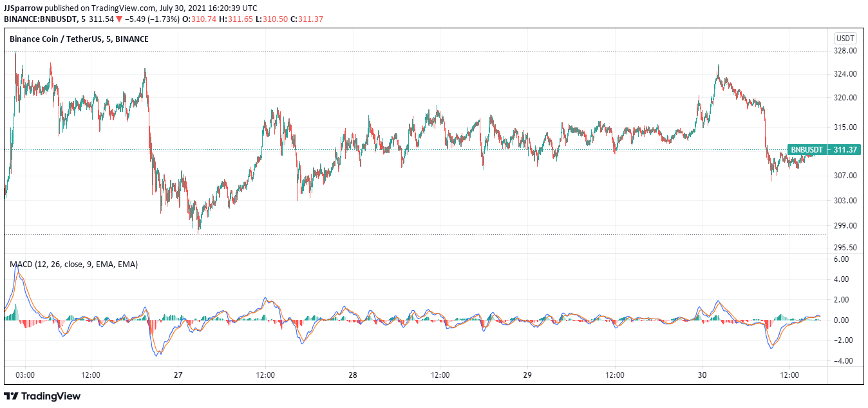
Task: Click the TradingView logo at bottom left
Action: tap(42, 396)
